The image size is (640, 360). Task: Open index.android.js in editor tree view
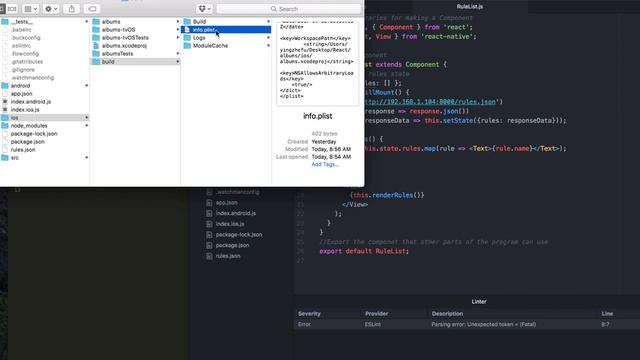click(x=236, y=213)
